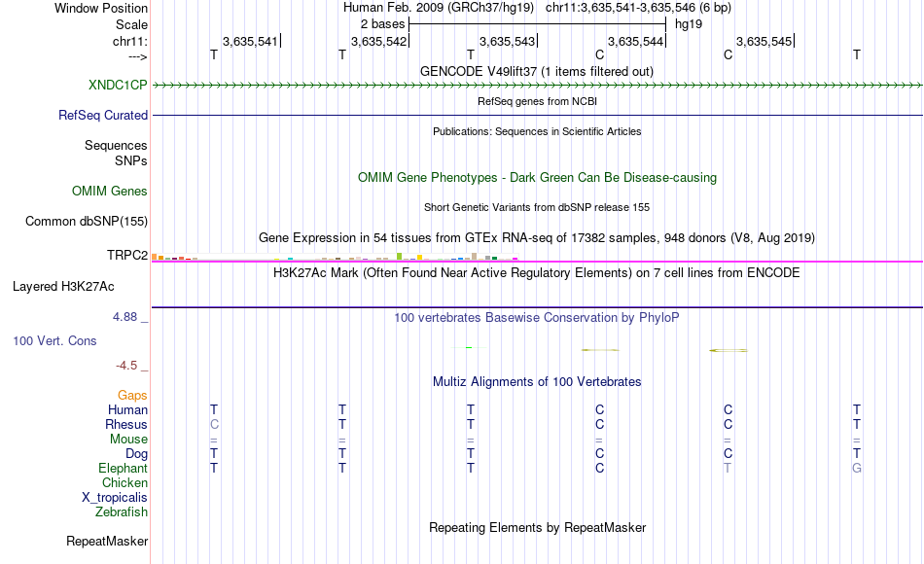Click the Zebrafish species label
Screen dimensions: 924x564
122,511
